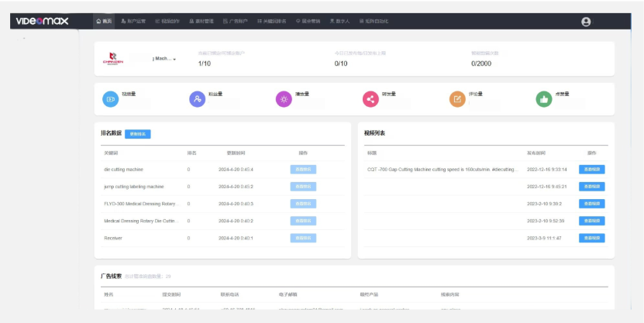Open the second navigation menu item
The height and width of the screenshot is (323, 644).
133,22
